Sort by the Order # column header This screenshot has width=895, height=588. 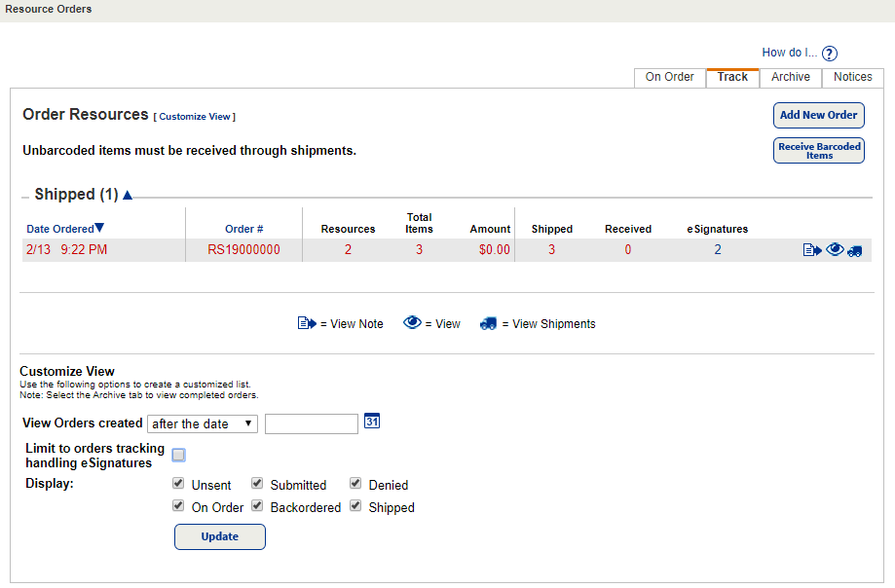pos(243,230)
